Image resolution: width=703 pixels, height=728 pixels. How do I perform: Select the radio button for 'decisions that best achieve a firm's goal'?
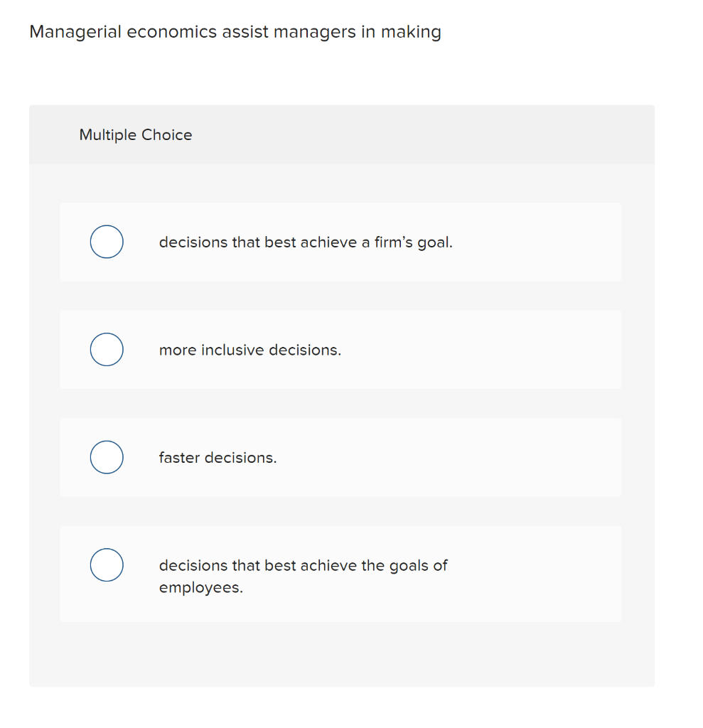pyautogui.click(x=107, y=242)
